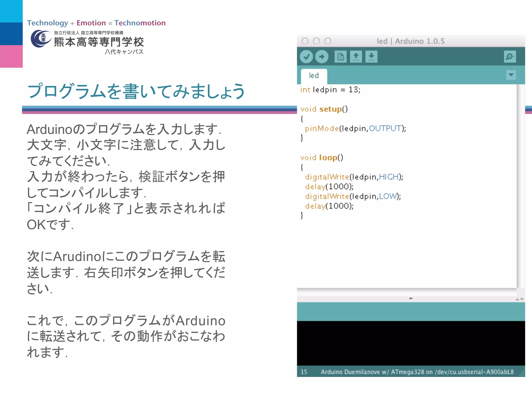Click the Verify checkmark button
Viewport: 532px width, 399px height.
pos(306,57)
